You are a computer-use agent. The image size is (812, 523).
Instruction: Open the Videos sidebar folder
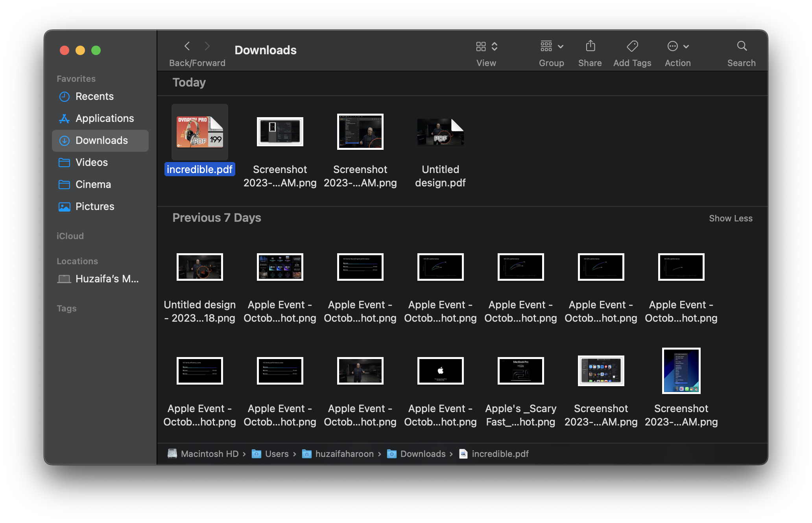(91, 162)
